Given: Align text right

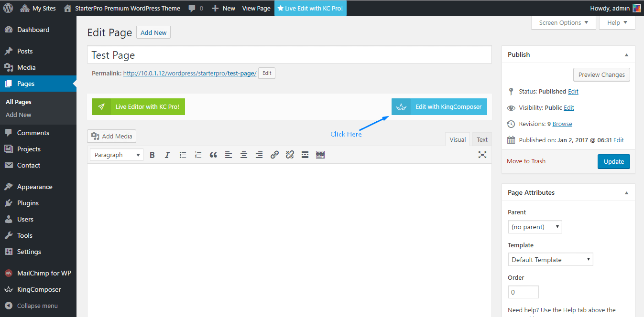Looking at the screenshot, I should point(259,155).
